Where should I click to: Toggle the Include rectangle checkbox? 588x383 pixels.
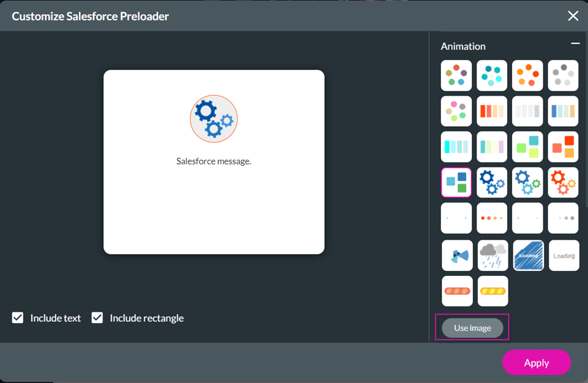(x=97, y=318)
